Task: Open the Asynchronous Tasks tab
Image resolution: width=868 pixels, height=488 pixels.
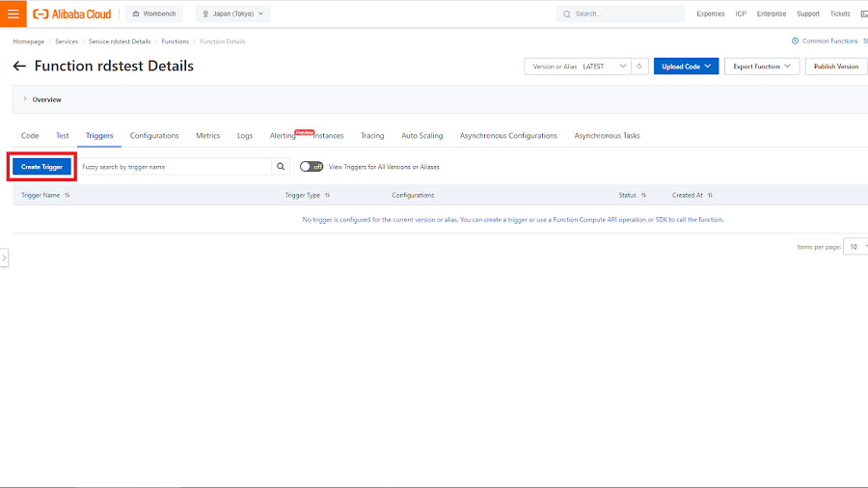Action: 607,136
